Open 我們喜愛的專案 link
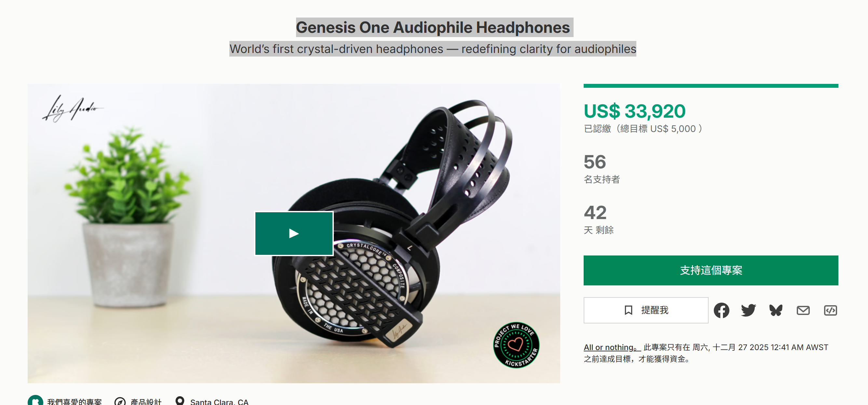 pyautogui.click(x=75, y=401)
